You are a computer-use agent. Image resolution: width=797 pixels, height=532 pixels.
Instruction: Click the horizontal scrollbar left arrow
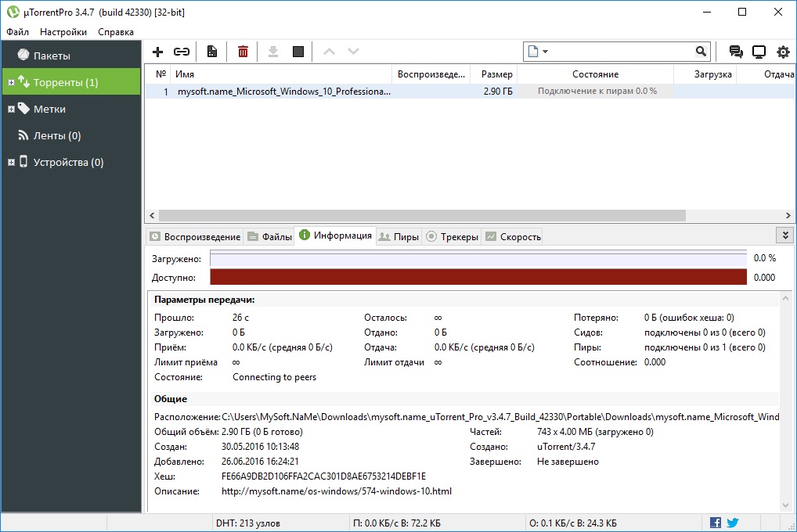(152, 215)
